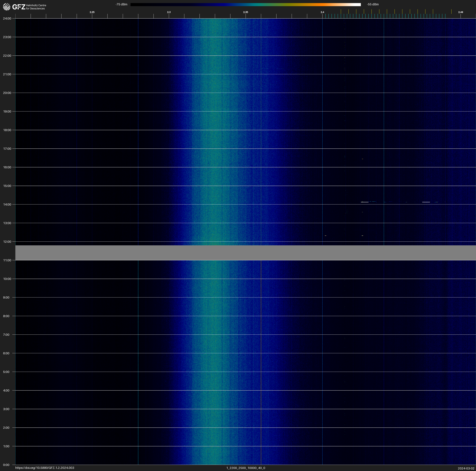Click the -55 dBm scale label
The height and width of the screenshot is (471, 476).
coord(373,4)
